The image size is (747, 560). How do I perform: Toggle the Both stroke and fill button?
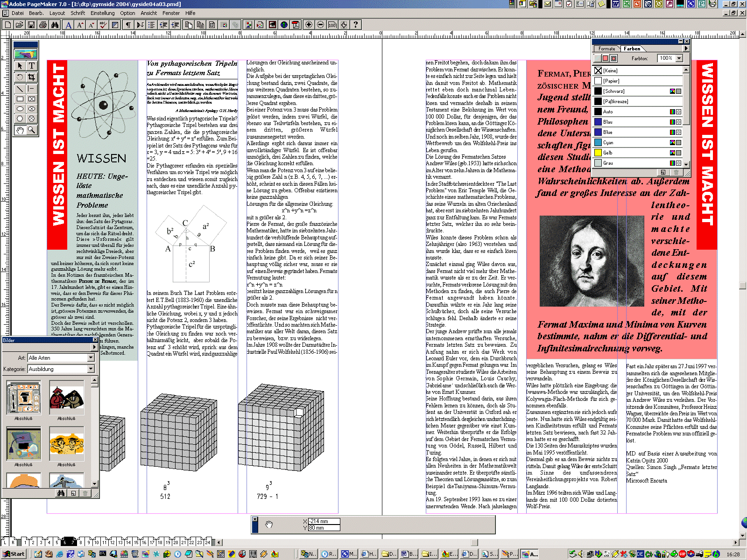point(614,58)
